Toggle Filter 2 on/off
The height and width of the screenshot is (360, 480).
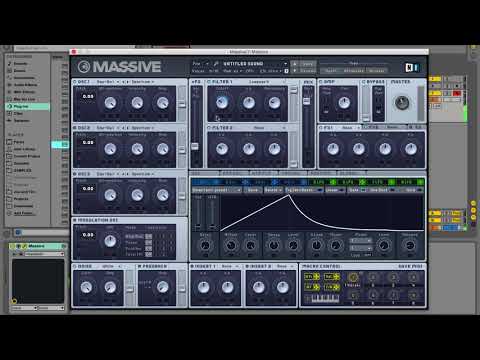209,128
